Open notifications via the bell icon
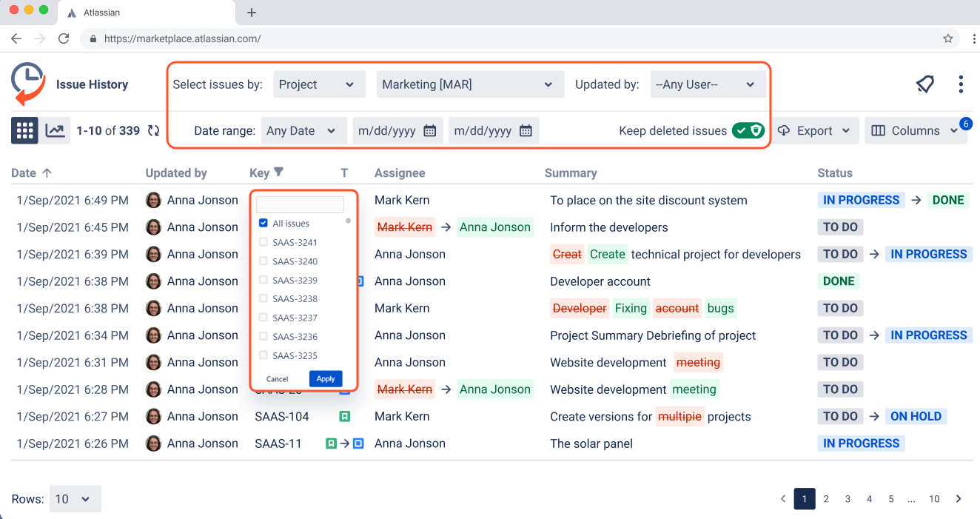Viewport: 980px width, 519px height. coord(924,84)
